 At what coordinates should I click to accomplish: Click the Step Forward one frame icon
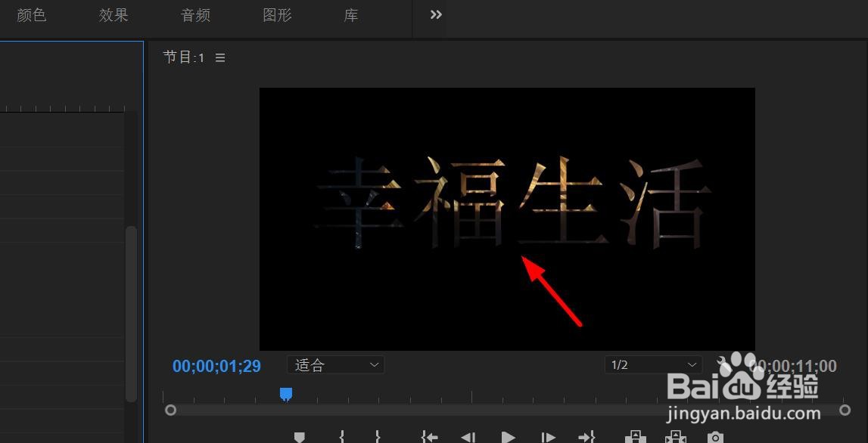click(548, 436)
